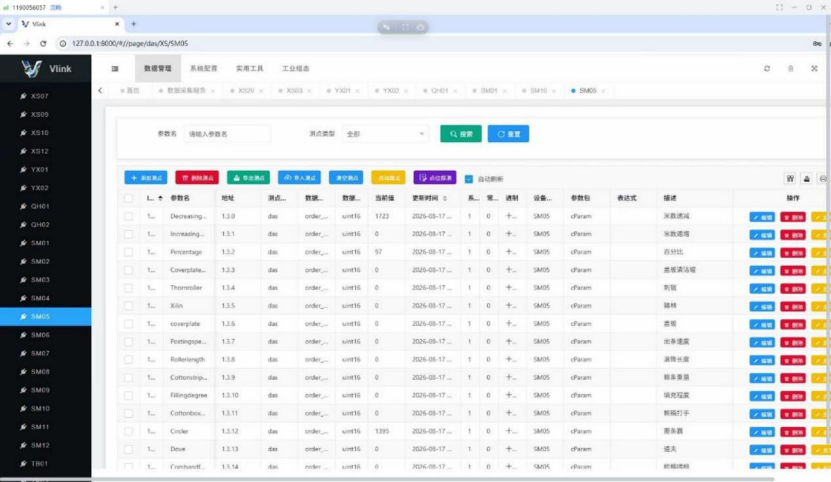Click the browser address bar URL
Image resolution: width=831 pixels, height=482 pixels.
130,43
